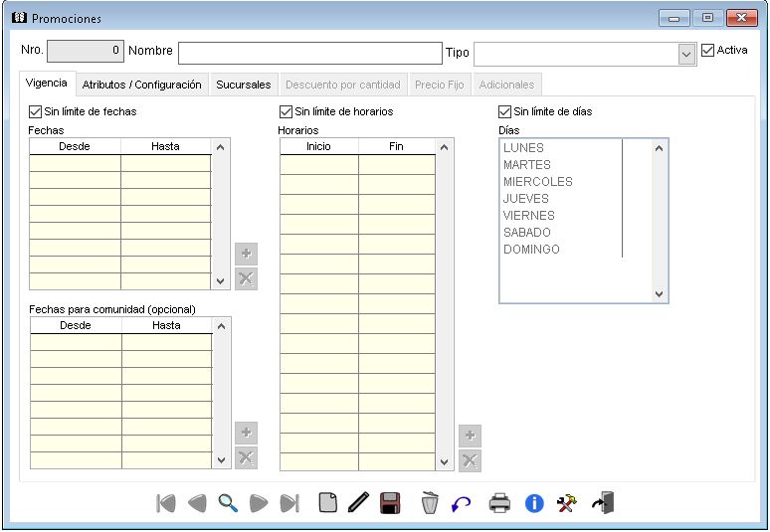Delete record with the trash can icon
The image size is (770, 532).
click(430, 503)
